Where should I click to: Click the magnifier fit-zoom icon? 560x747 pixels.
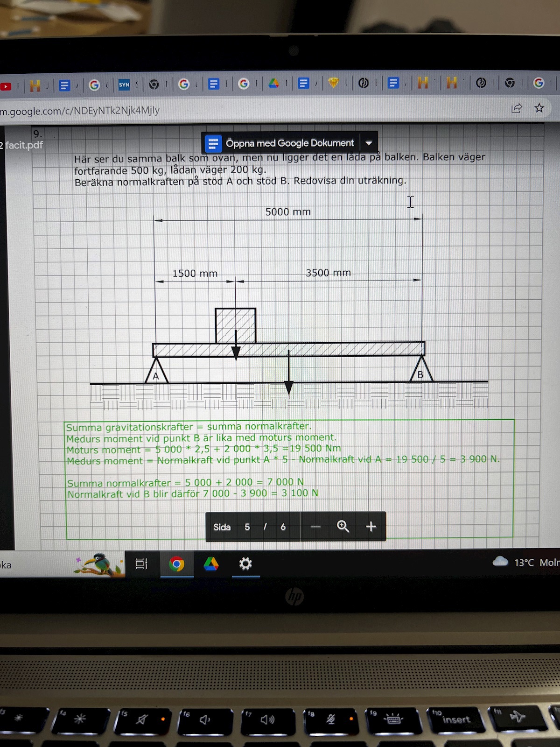coord(343,527)
